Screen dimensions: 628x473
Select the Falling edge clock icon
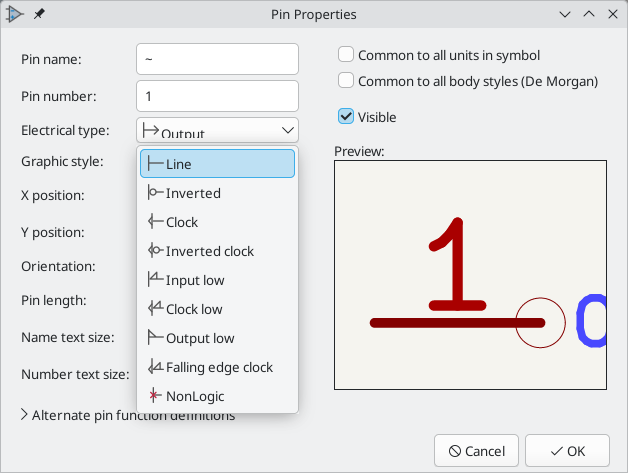pos(155,366)
